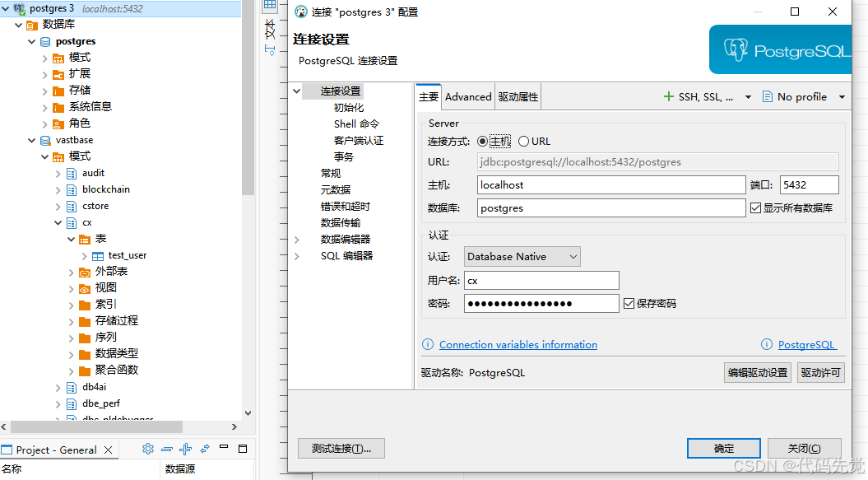
Task: Click info icon beside PostgreSQL link
Action: pyautogui.click(x=767, y=345)
